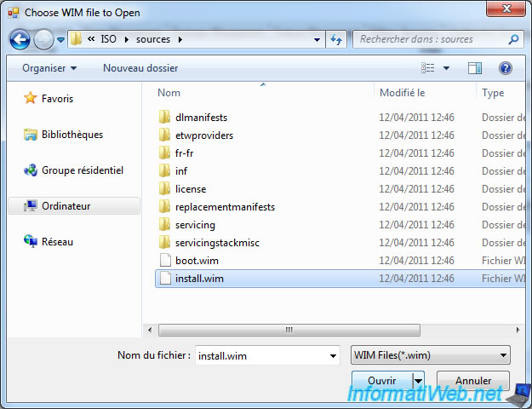532x409 pixels.
Task: Click the Ouvrir button
Action: pos(382,381)
